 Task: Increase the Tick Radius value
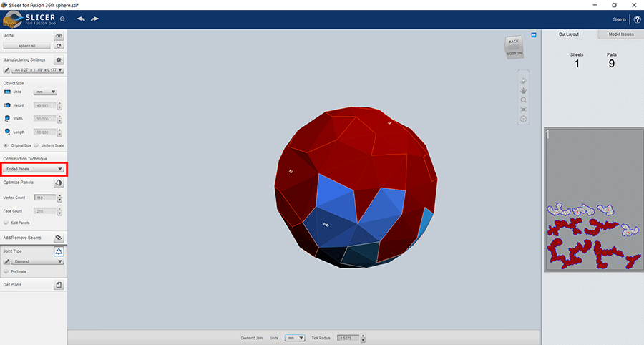pos(363,336)
